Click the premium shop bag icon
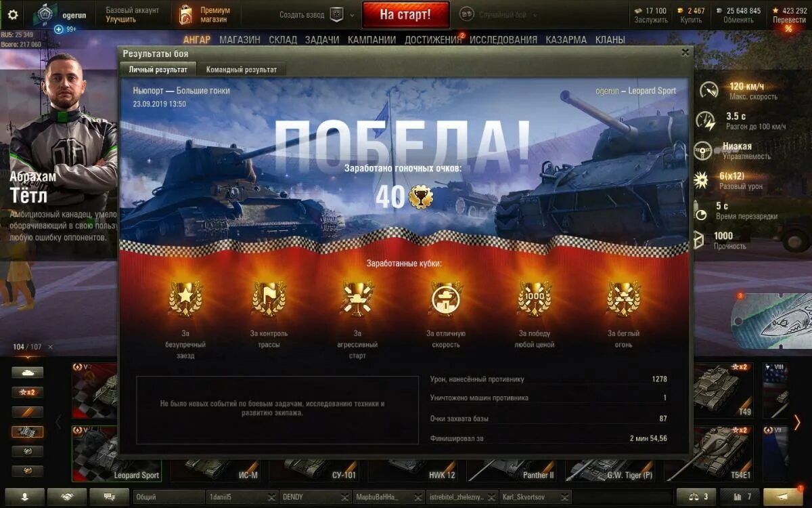The height and width of the screenshot is (508, 812). 185,14
